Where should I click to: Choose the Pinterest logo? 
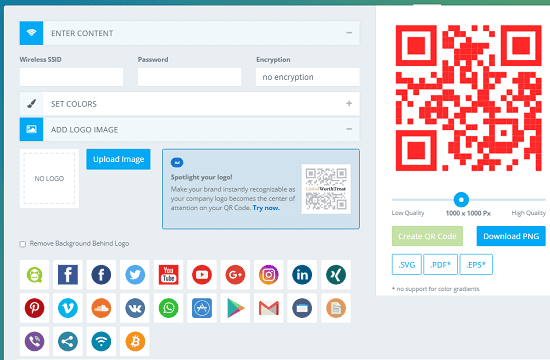[x=34, y=308]
